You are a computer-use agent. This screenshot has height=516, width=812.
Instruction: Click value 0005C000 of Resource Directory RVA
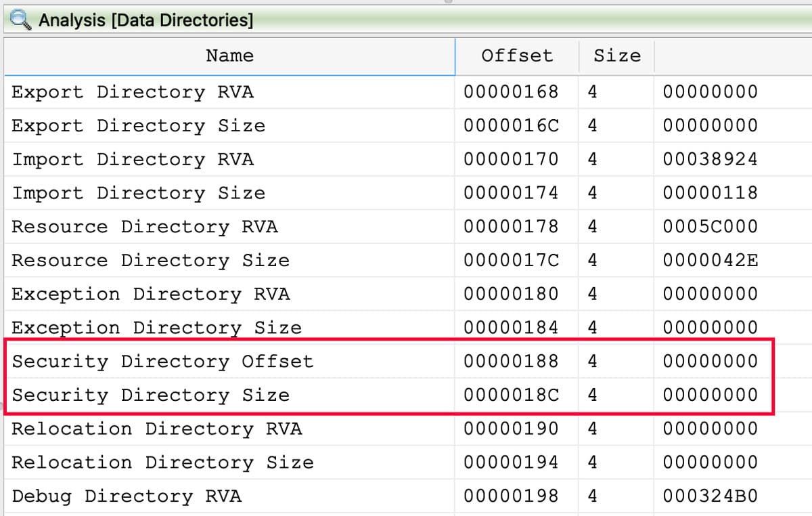[x=710, y=226]
